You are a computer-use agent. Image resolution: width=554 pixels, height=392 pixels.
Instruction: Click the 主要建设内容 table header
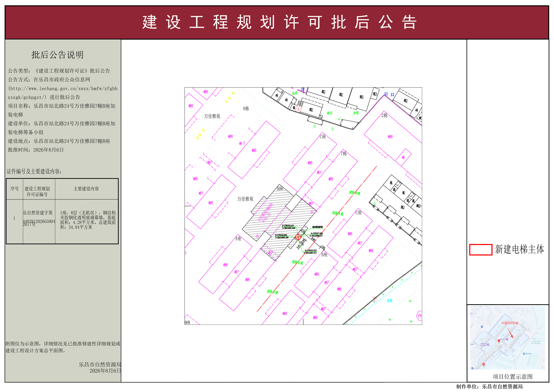click(86, 189)
